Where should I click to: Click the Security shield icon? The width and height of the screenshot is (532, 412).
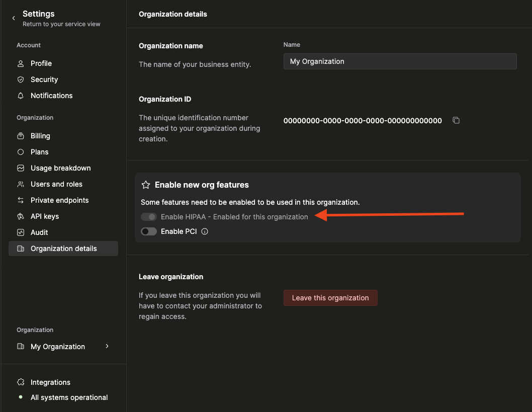click(x=21, y=79)
